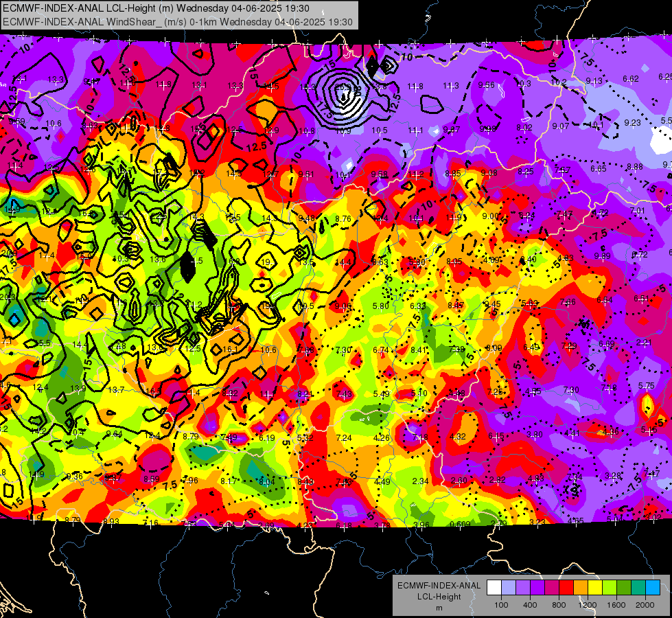Click the sky-blue legend swatch

pyautogui.click(x=653, y=588)
